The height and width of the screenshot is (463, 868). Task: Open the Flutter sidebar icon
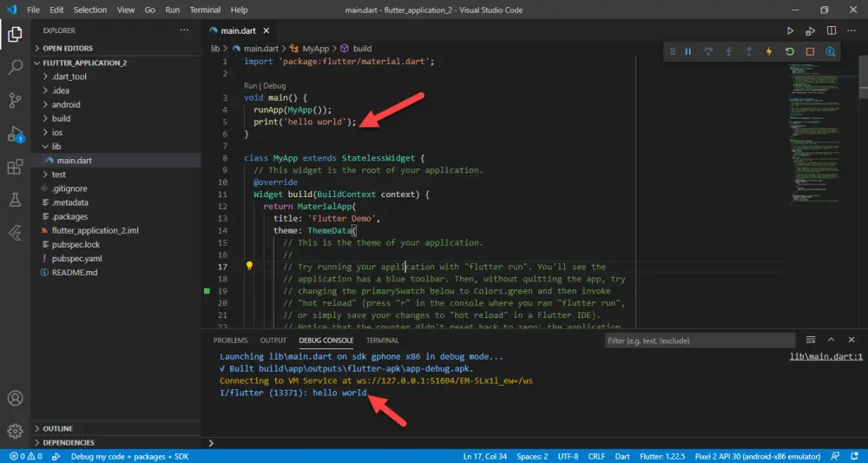[x=15, y=233]
